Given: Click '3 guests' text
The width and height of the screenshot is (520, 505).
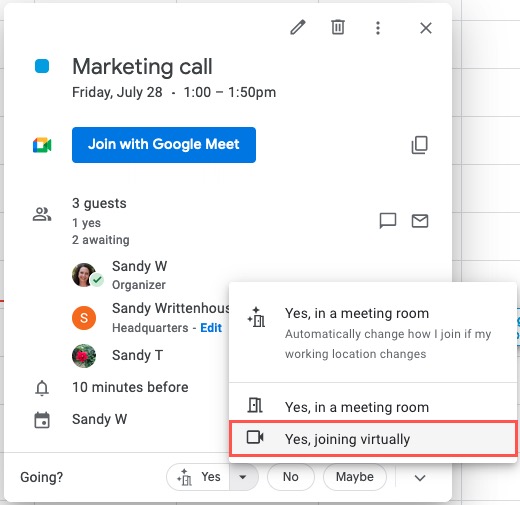Looking at the screenshot, I should point(99,203).
